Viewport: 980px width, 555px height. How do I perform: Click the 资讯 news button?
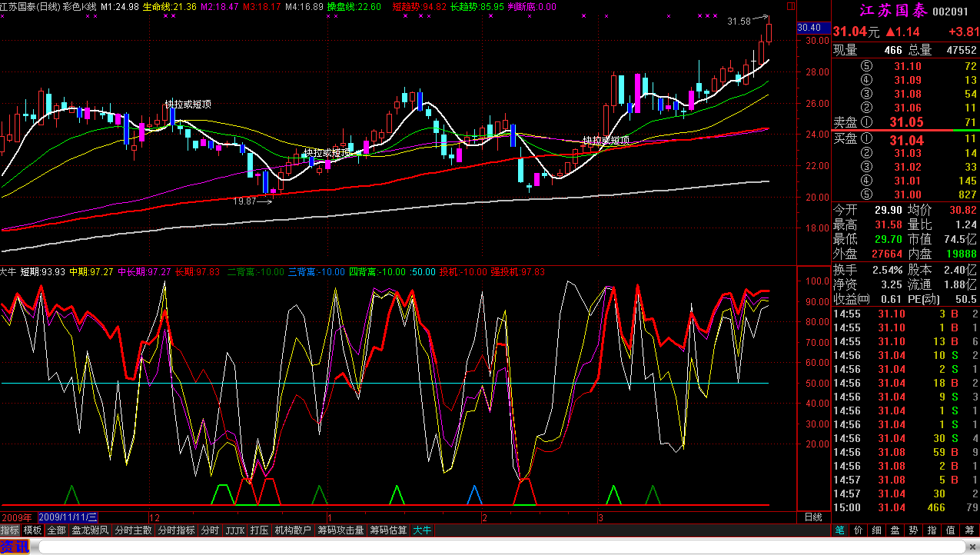click(x=14, y=547)
